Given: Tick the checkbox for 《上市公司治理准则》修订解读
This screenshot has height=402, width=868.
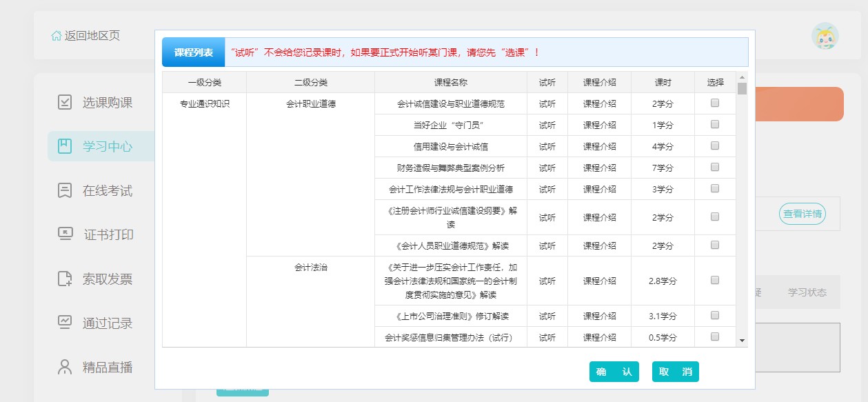Looking at the screenshot, I should pos(715,315).
